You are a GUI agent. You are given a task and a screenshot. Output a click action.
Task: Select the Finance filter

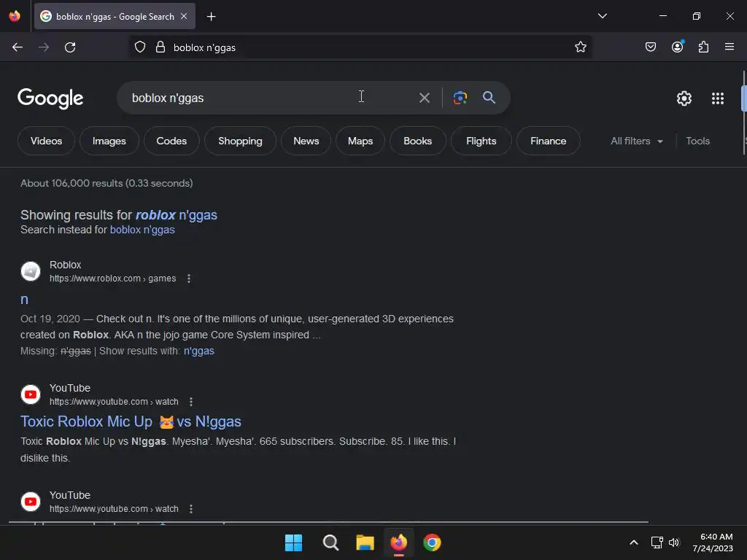(x=549, y=141)
